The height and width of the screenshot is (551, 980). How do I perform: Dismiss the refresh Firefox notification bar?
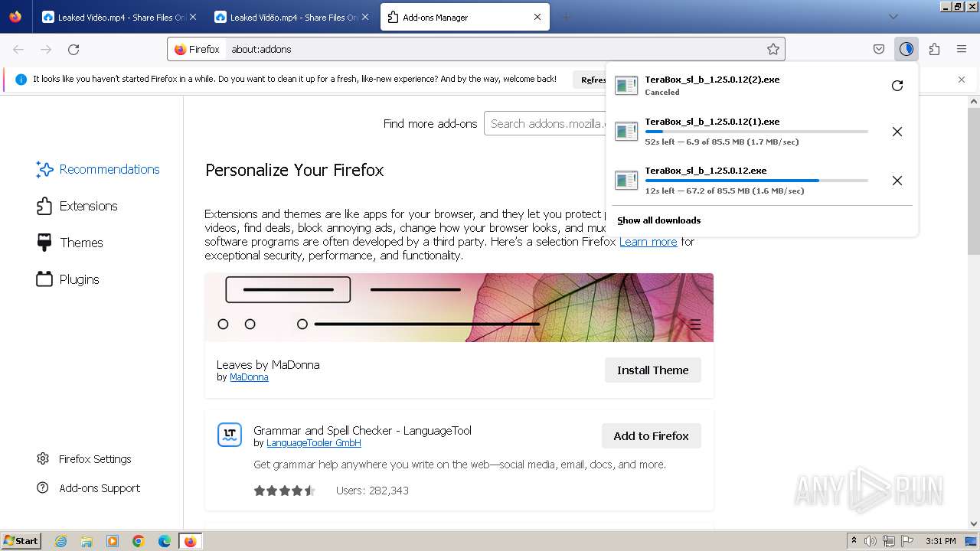coord(962,79)
